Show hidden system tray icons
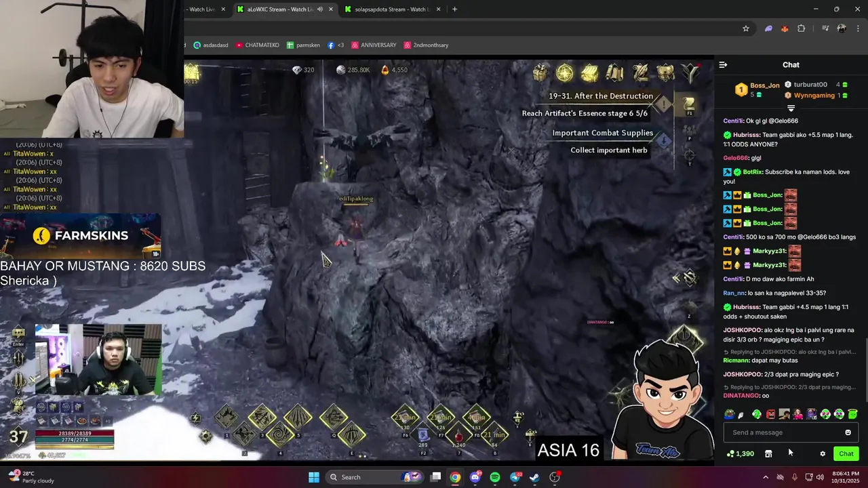Viewport: 868px width, 488px height. 766,477
